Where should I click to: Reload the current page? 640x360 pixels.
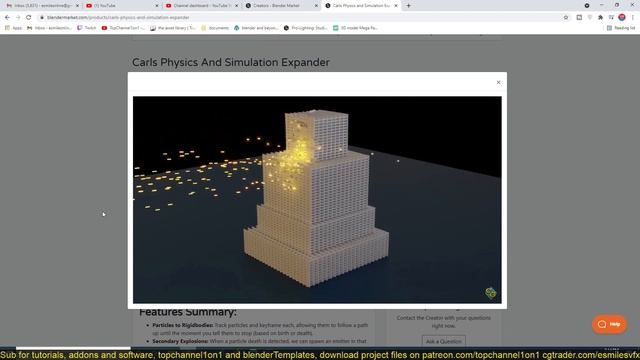tap(29, 18)
